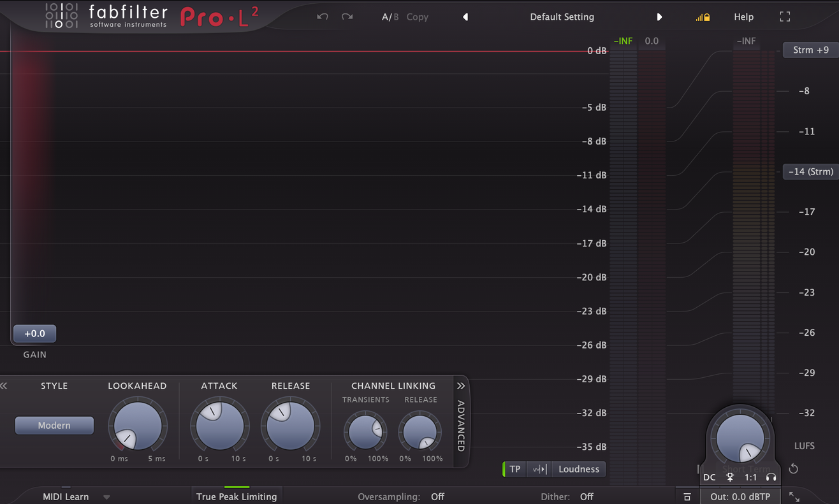Click the orange license lock icon
Image resolution: width=839 pixels, height=504 pixels.
coord(703,17)
